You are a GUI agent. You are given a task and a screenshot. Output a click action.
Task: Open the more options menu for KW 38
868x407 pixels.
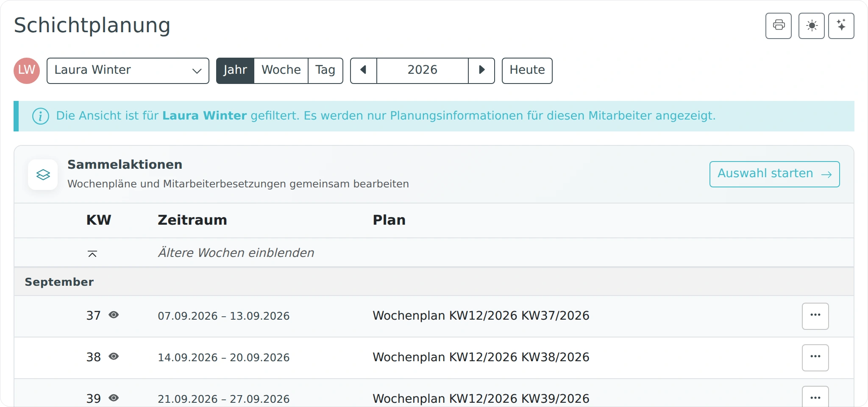click(815, 357)
